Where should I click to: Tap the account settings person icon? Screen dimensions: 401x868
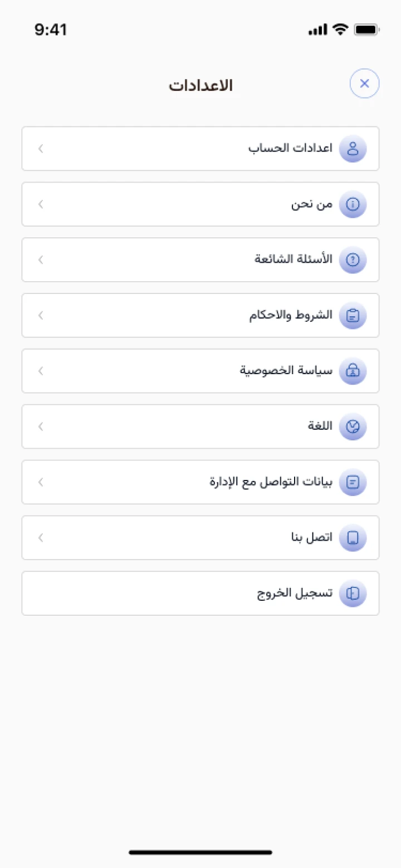(353, 149)
